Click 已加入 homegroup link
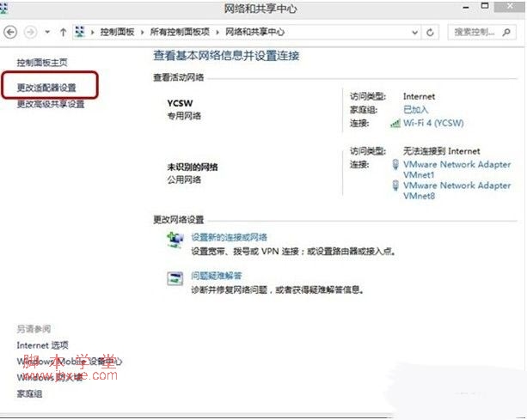The width and height of the screenshot is (527, 420). tap(416, 110)
